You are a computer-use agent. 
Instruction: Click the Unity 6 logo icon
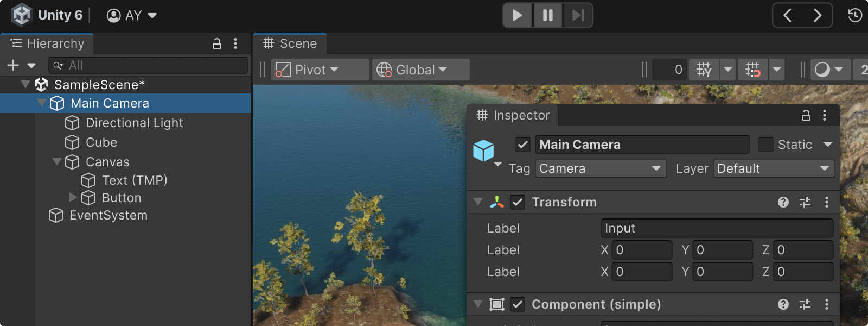[22, 15]
